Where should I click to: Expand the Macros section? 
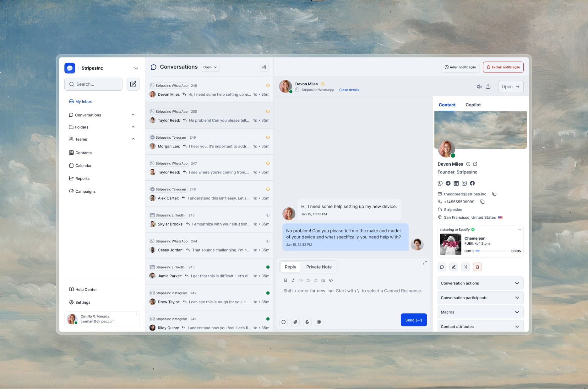(480, 312)
